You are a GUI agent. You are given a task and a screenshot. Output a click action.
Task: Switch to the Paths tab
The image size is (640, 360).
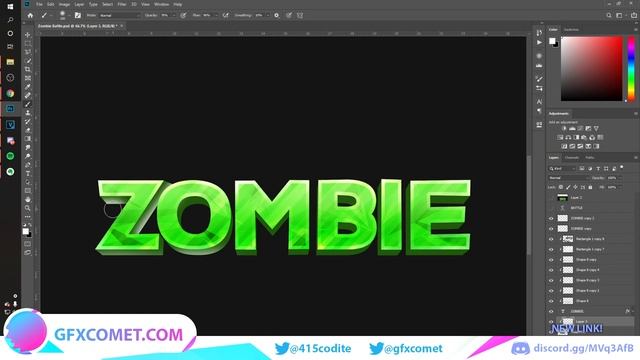(x=590, y=158)
